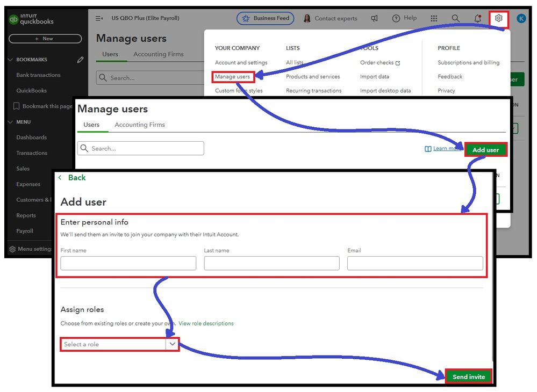
Task: Edit bookmarks with the pencil icon
Action: [x=80, y=60]
